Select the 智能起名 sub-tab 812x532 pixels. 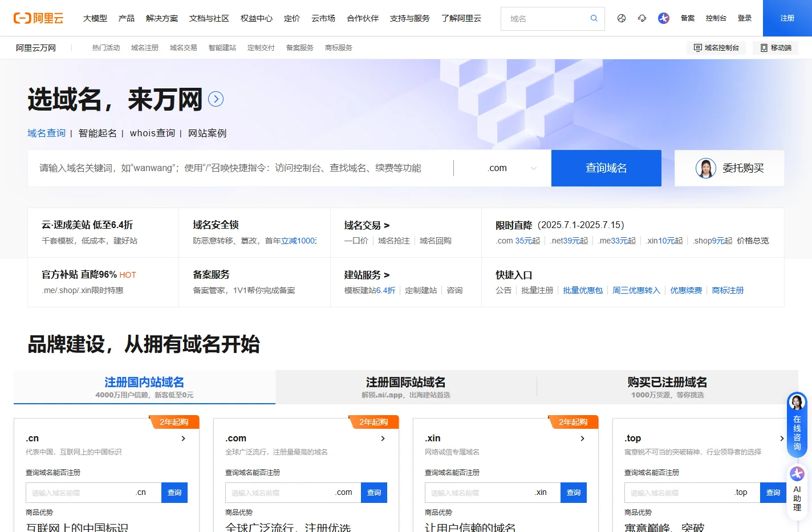[98, 133]
